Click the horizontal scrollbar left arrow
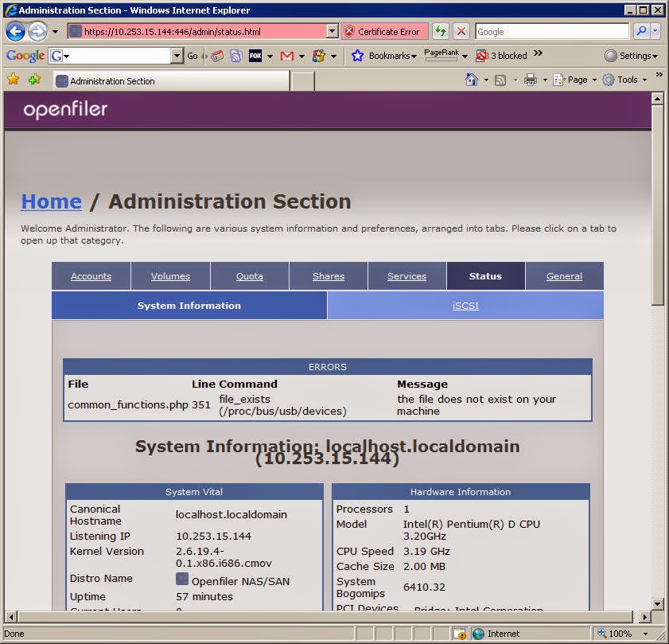669x644 pixels. coord(10,617)
